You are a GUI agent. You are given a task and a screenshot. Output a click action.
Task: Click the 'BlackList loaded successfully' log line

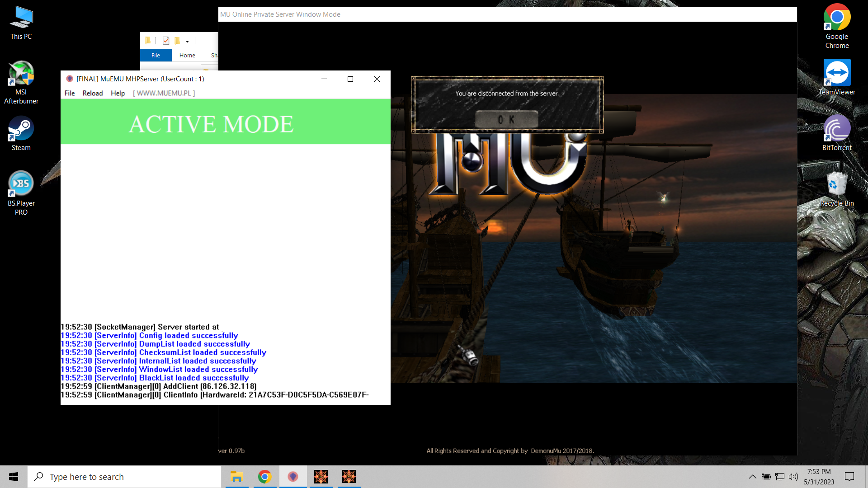click(155, 378)
